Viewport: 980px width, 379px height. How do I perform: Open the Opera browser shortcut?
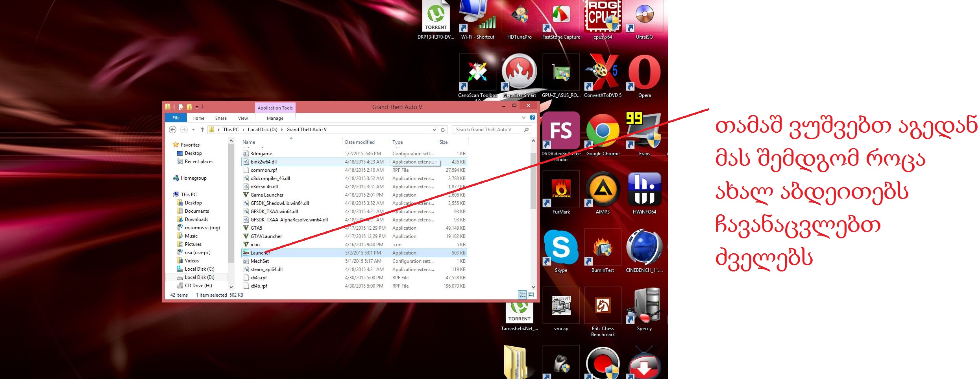click(644, 74)
